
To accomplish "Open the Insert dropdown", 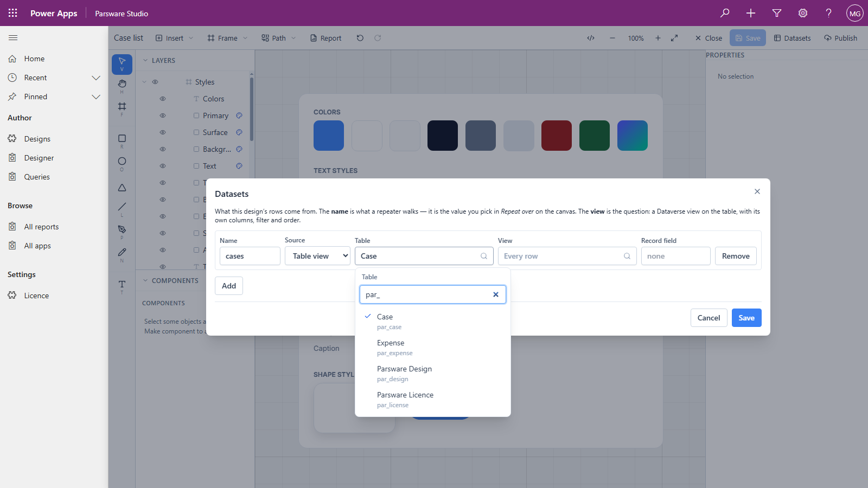I will [x=174, y=38].
